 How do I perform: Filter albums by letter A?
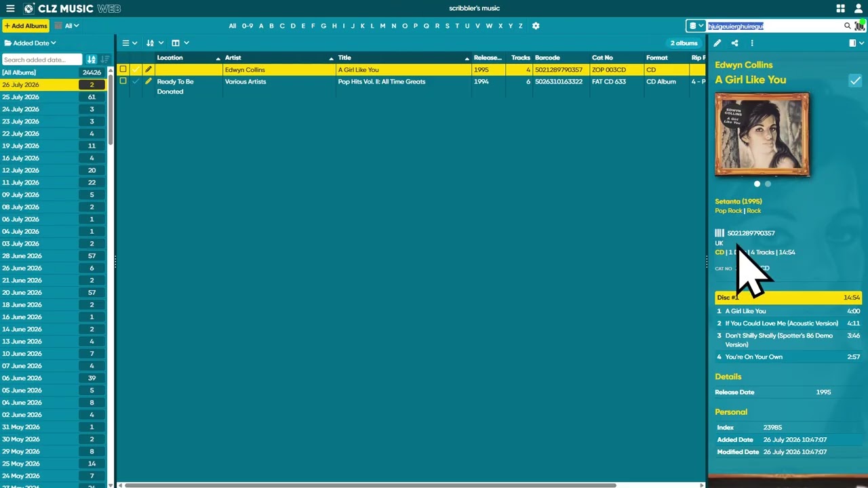click(261, 26)
